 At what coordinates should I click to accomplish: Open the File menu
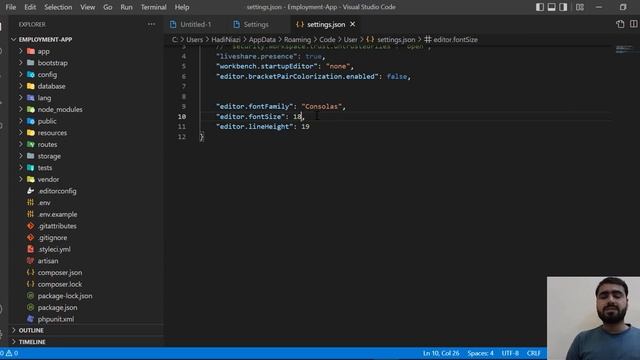[x=11, y=7]
